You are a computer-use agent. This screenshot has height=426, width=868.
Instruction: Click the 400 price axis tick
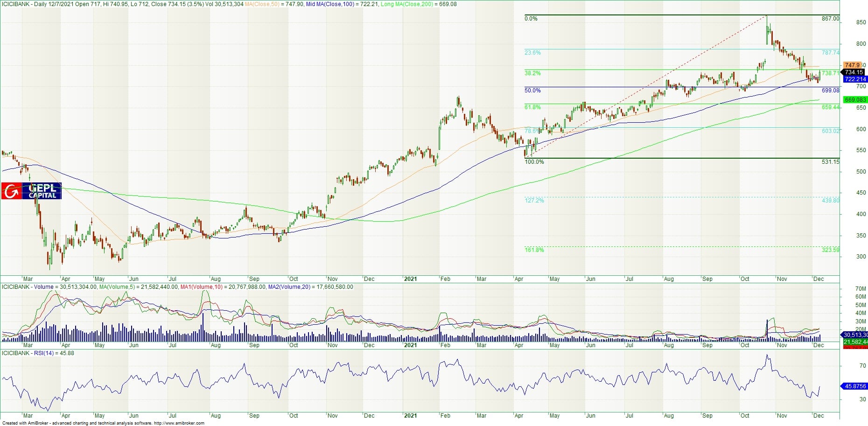click(861, 214)
